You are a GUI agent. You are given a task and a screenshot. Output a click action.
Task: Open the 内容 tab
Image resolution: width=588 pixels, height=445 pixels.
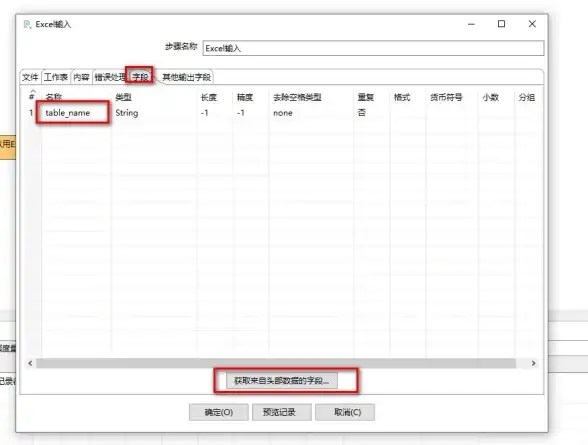81,77
